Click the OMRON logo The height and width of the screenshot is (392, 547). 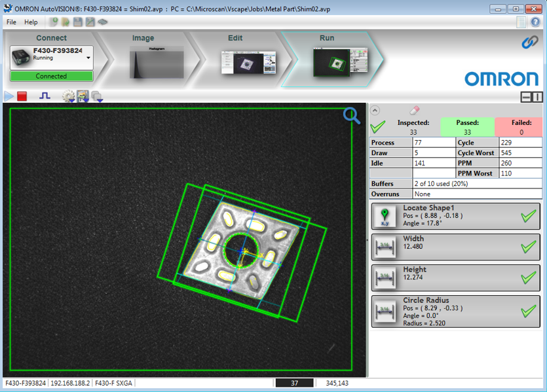coord(502,79)
